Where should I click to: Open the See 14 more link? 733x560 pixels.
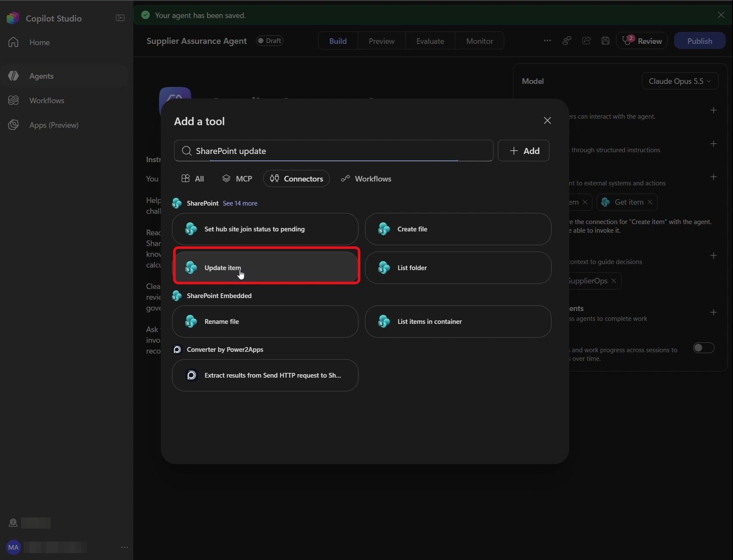(x=240, y=203)
